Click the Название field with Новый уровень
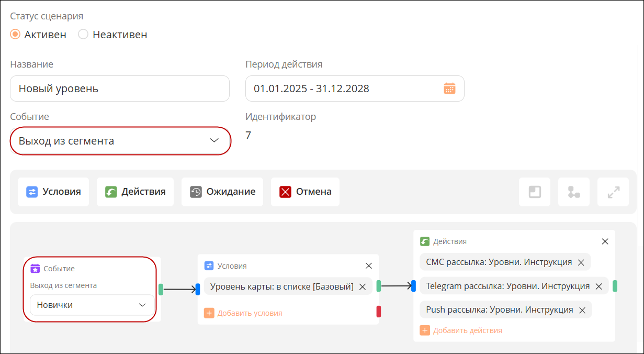Screen dimensions: 644x354 tap(120, 88)
